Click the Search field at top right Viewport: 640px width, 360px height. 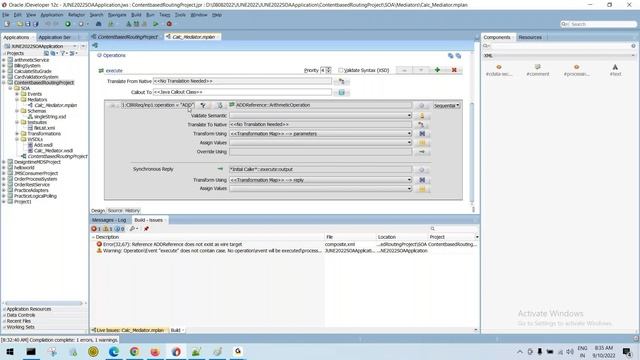[x=598, y=24]
